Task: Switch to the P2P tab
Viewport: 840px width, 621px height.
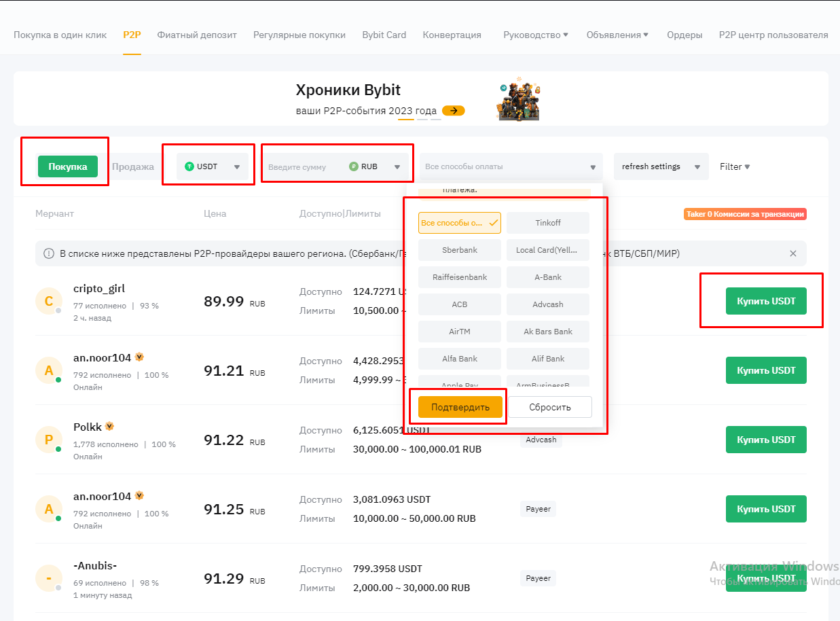Action: pyautogui.click(x=132, y=35)
